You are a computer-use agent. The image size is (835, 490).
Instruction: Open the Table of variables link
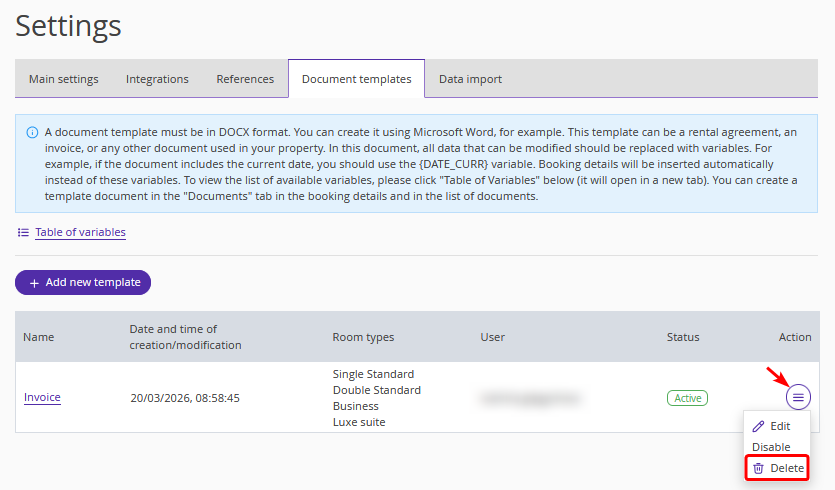tap(80, 232)
